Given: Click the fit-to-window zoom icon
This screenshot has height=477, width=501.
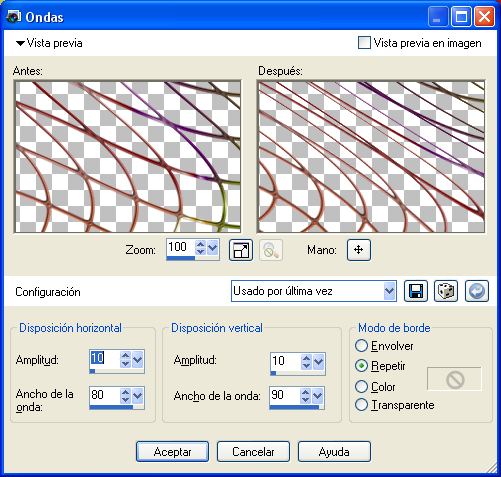Looking at the screenshot, I should click(241, 250).
